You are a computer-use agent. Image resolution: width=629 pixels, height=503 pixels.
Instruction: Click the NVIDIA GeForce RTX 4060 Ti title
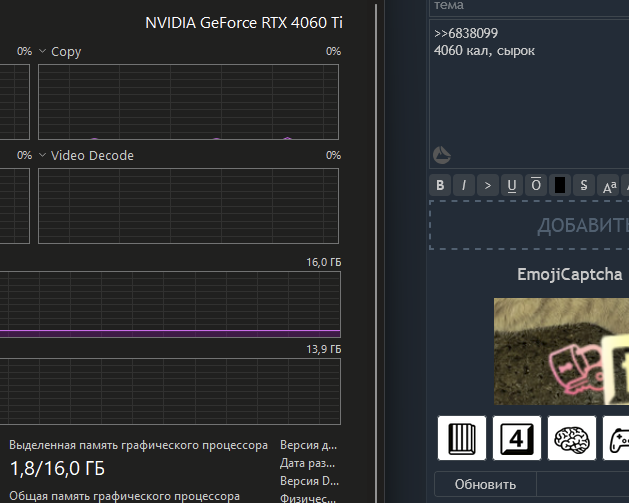click(x=244, y=23)
